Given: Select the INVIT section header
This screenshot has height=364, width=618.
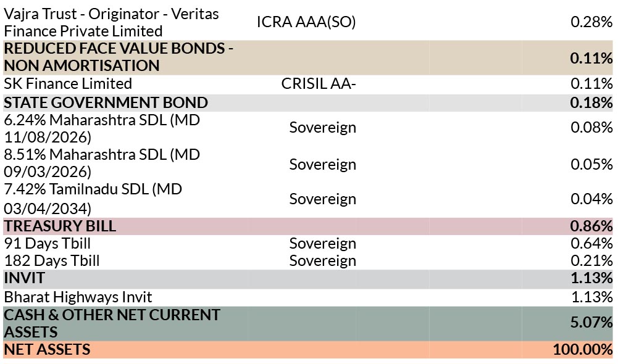Looking at the screenshot, I should coord(308,278).
